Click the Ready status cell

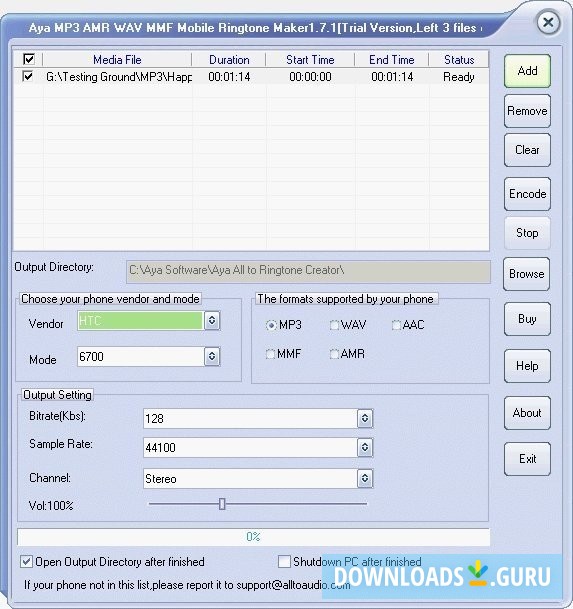[459, 77]
